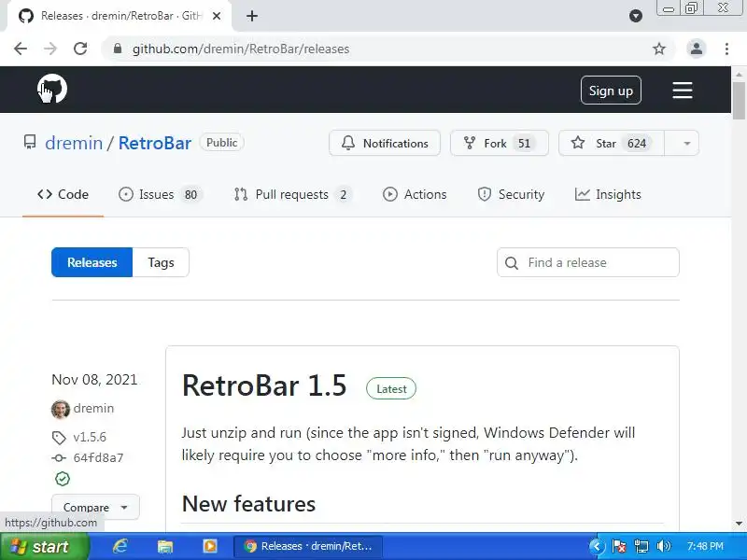The image size is (747, 560).
Task: Launch Internet Explorer from quick launch
Action: [x=120, y=546]
